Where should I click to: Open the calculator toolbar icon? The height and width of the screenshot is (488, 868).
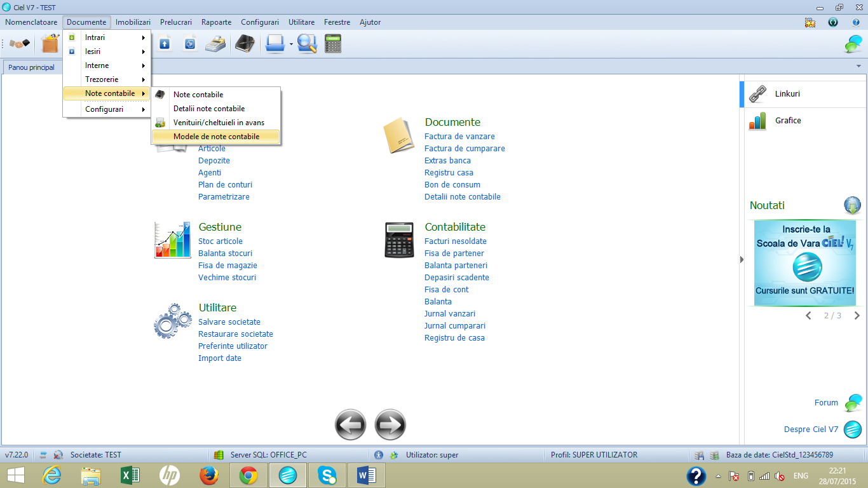click(333, 43)
